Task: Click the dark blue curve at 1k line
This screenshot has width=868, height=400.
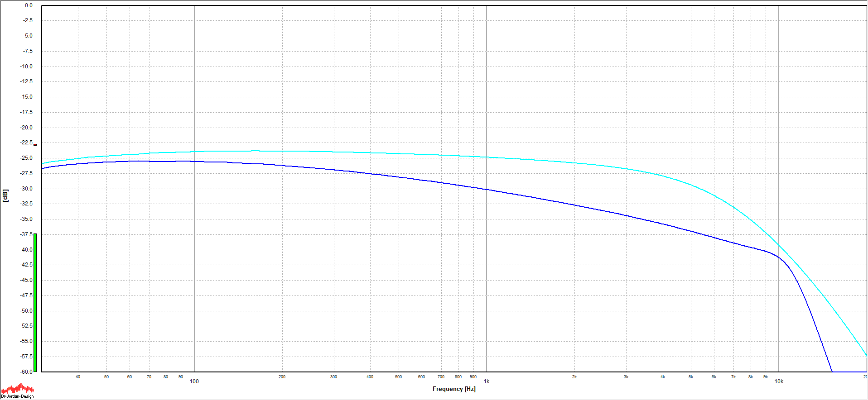Action: pos(487,189)
